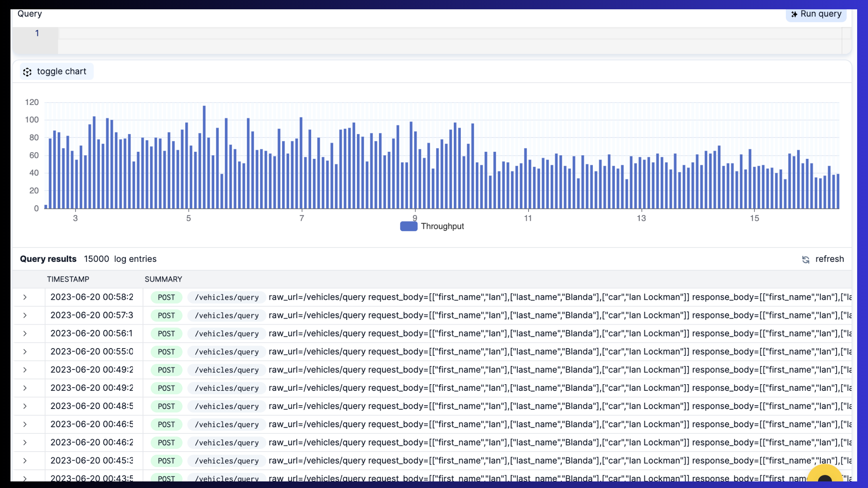Click the throughput legend indicator
This screenshot has width=868, height=488.
[x=409, y=227]
